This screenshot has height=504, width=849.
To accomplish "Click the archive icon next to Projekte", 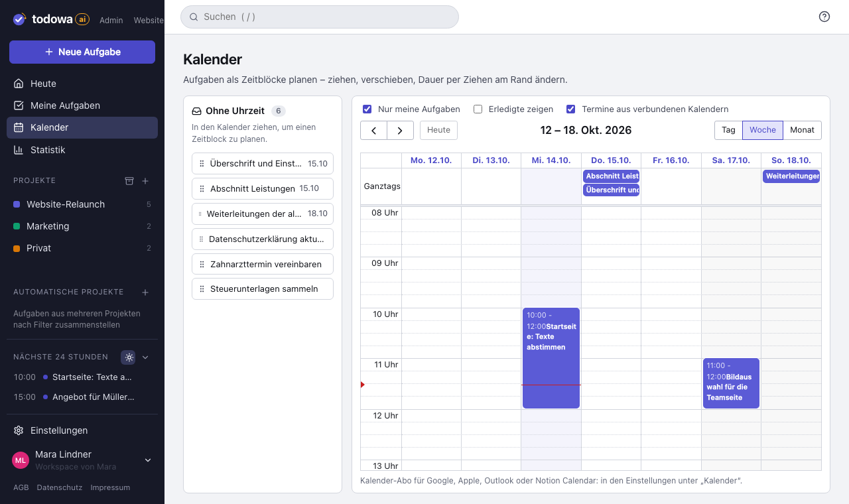I will [129, 180].
